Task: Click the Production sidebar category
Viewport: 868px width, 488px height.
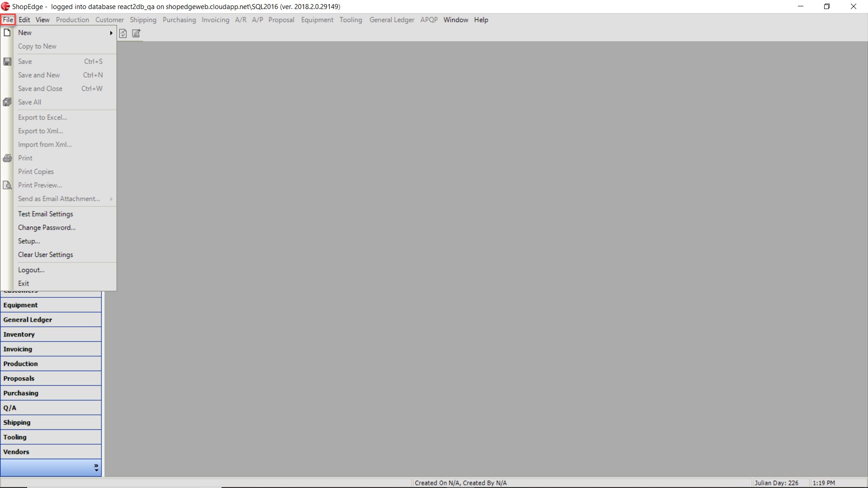Action: tap(50, 363)
